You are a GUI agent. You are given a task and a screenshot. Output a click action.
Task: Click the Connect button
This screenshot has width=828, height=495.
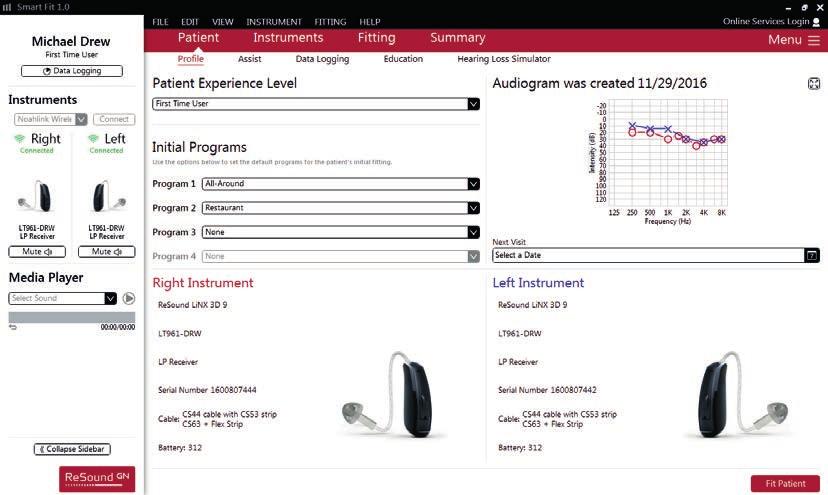click(x=114, y=119)
